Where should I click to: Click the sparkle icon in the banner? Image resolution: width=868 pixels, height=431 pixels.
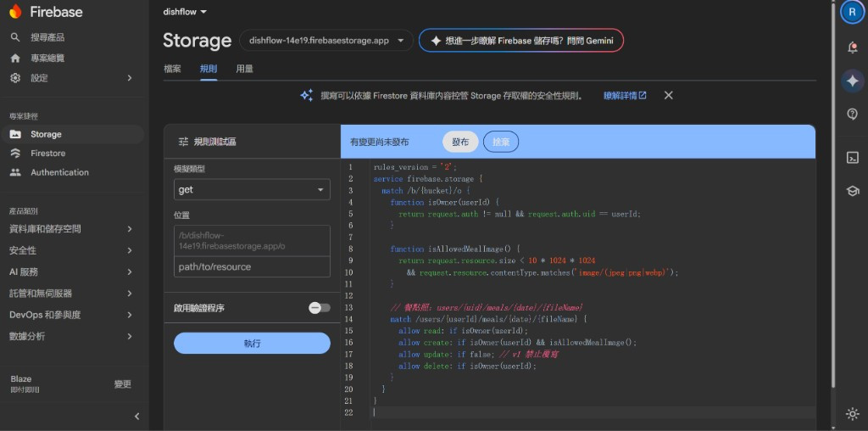(307, 95)
